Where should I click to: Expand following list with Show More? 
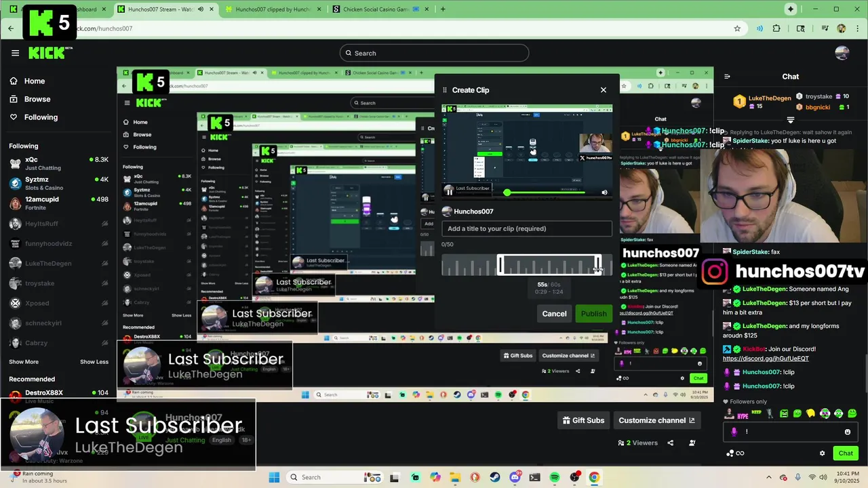[x=24, y=362]
